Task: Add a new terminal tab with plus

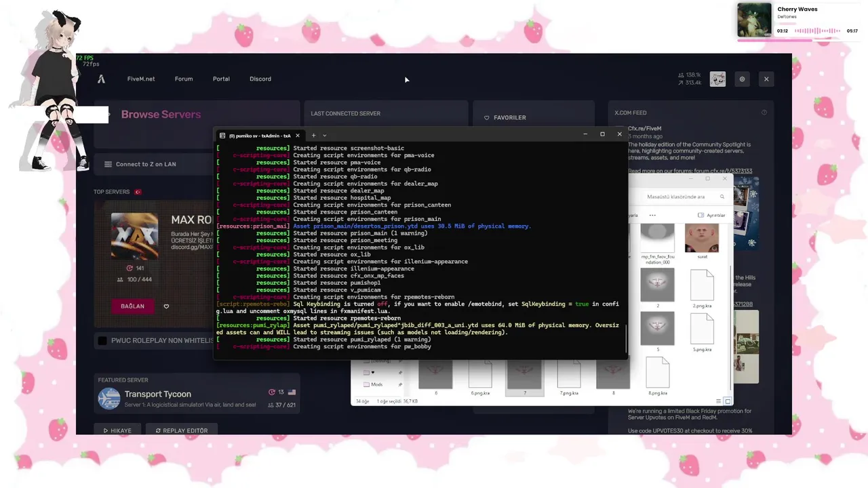Action: pyautogui.click(x=313, y=136)
